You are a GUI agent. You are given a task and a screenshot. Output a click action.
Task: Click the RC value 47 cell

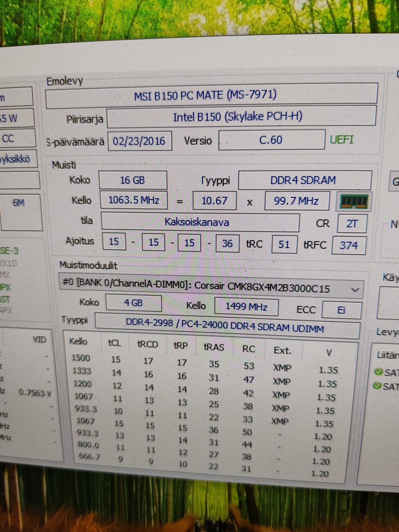point(249,379)
